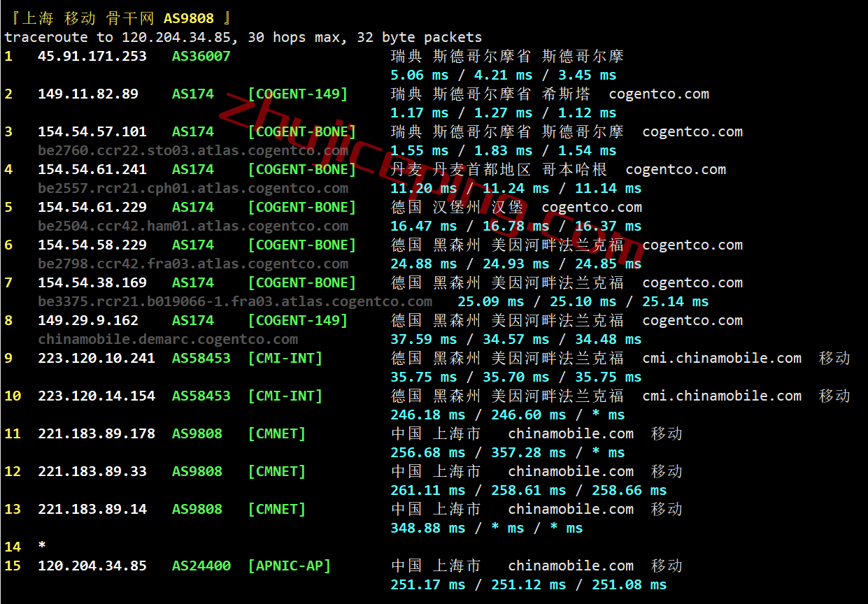This screenshot has height=604, width=868.
Task: Click the '258.61 ms' latency value
Action: point(529,490)
